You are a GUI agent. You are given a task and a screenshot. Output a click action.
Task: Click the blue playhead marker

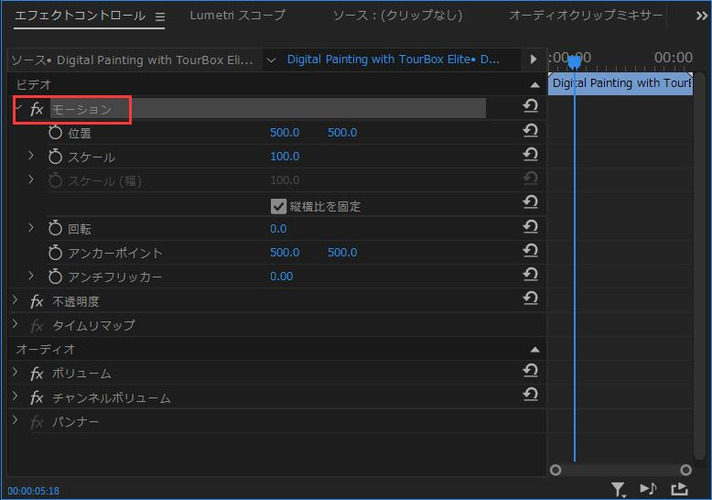pos(574,61)
